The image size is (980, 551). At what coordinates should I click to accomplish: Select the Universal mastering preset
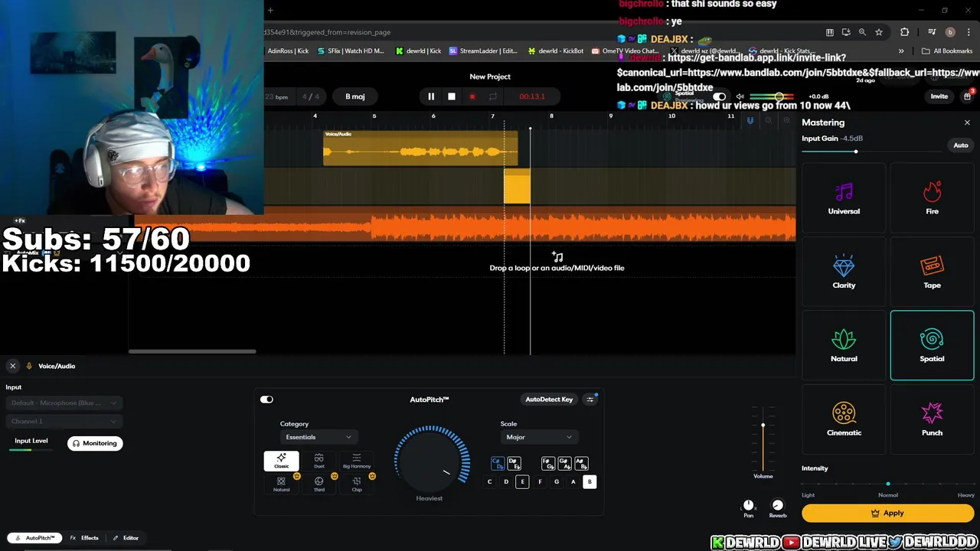[844, 197]
